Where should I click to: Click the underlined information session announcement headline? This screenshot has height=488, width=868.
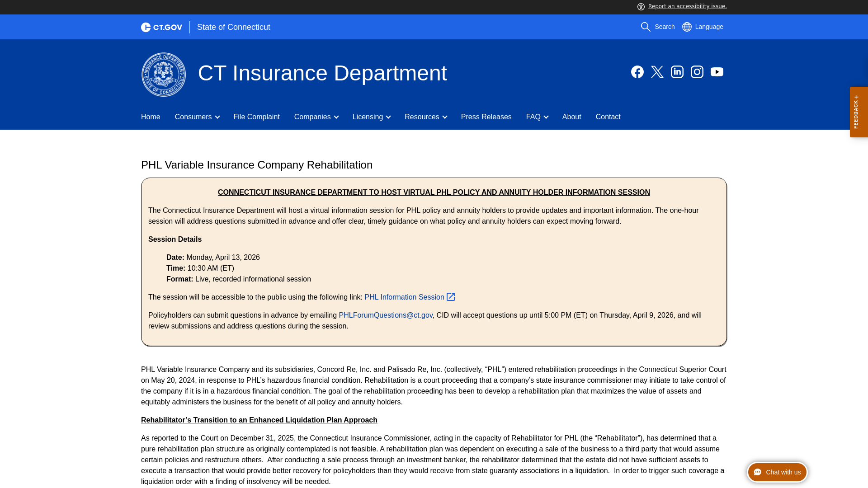434,192
